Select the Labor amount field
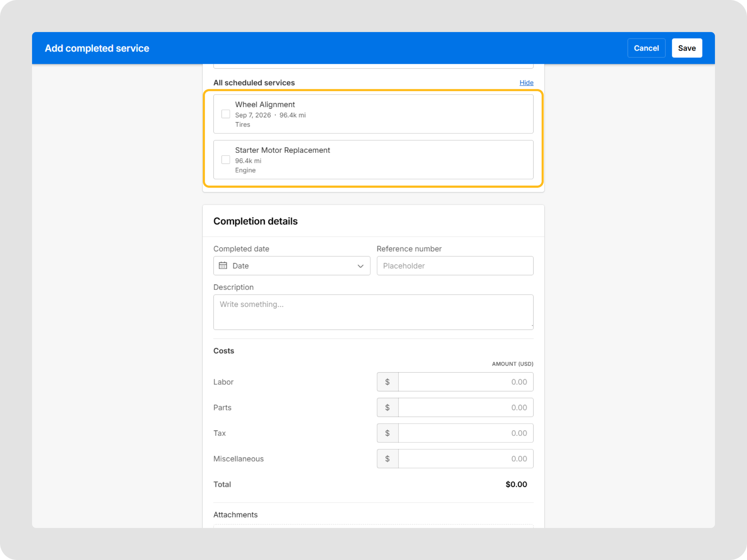 466,382
